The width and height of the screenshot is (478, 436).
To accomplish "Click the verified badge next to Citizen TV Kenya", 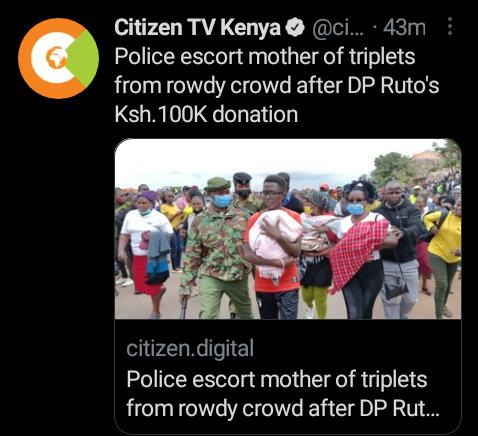I will (296, 27).
